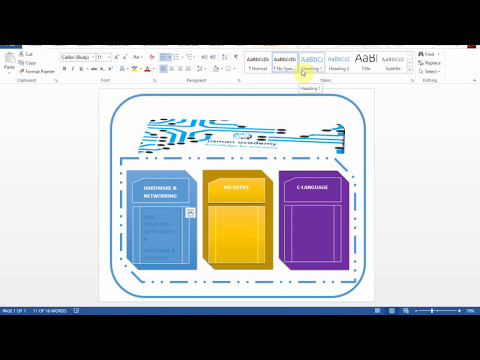Open the Font dialog launcher
This screenshot has height=360, width=480.
[x=155, y=81]
